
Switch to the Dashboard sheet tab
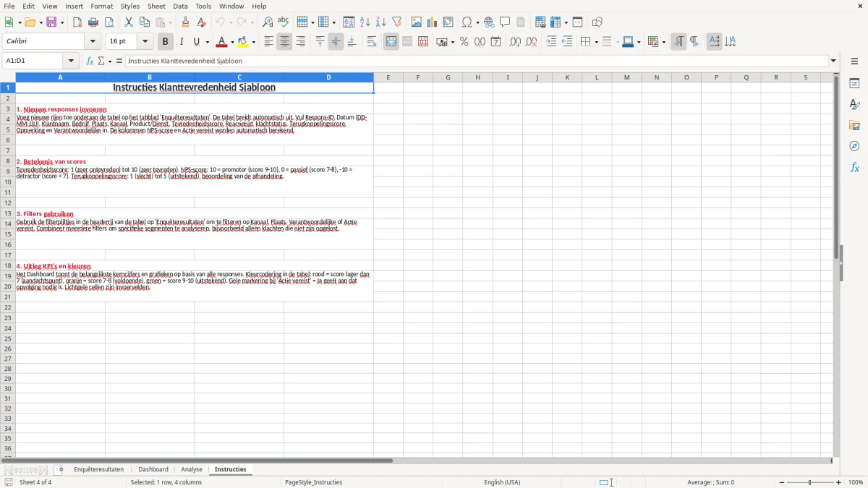pos(153,470)
